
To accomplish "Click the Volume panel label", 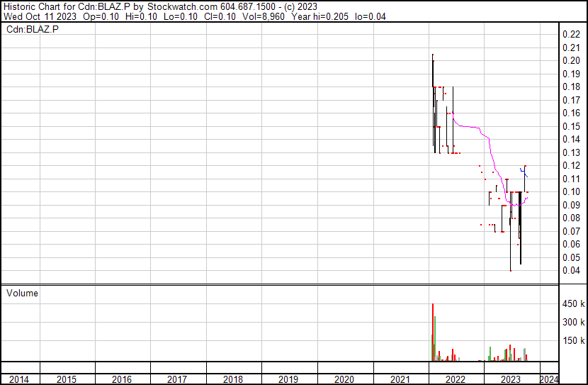I will pos(22,293).
